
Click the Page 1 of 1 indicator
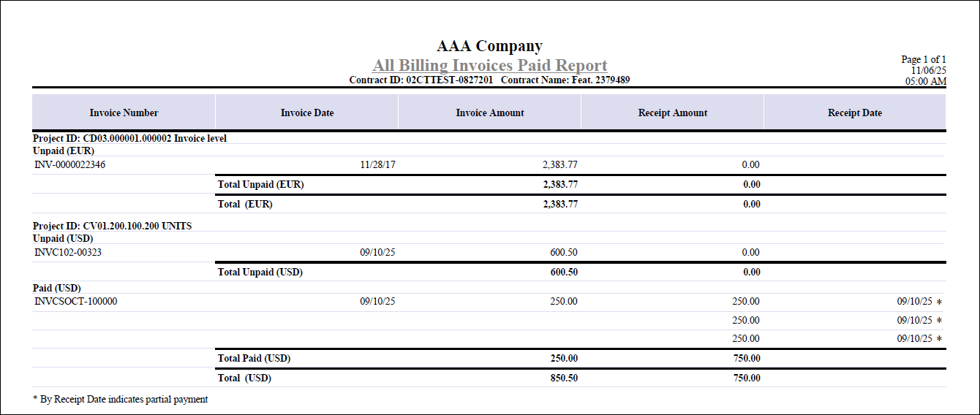923,59
